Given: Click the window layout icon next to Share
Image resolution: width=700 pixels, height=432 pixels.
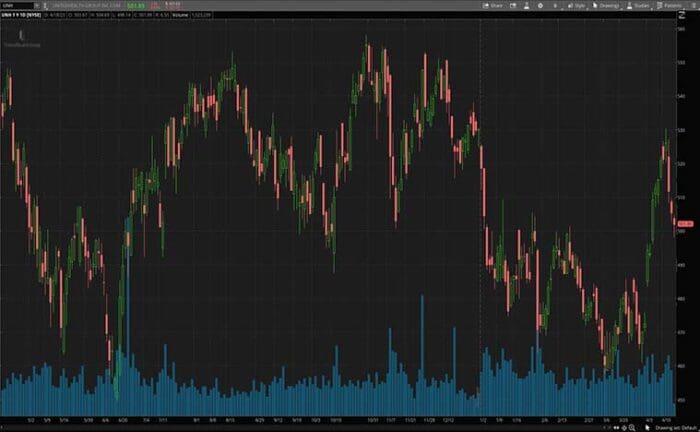Looking at the screenshot, I should (513, 5).
